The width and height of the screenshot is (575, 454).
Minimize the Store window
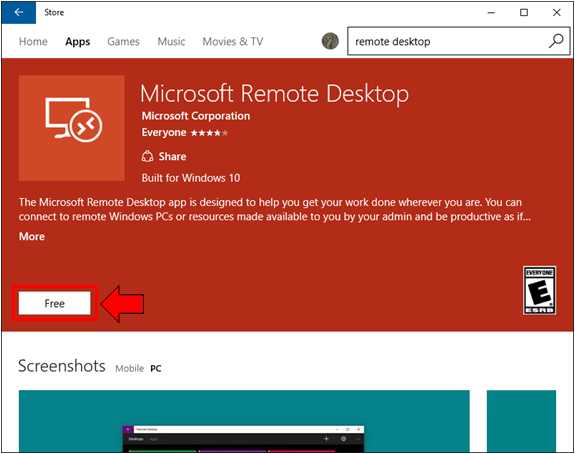tap(491, 12)
